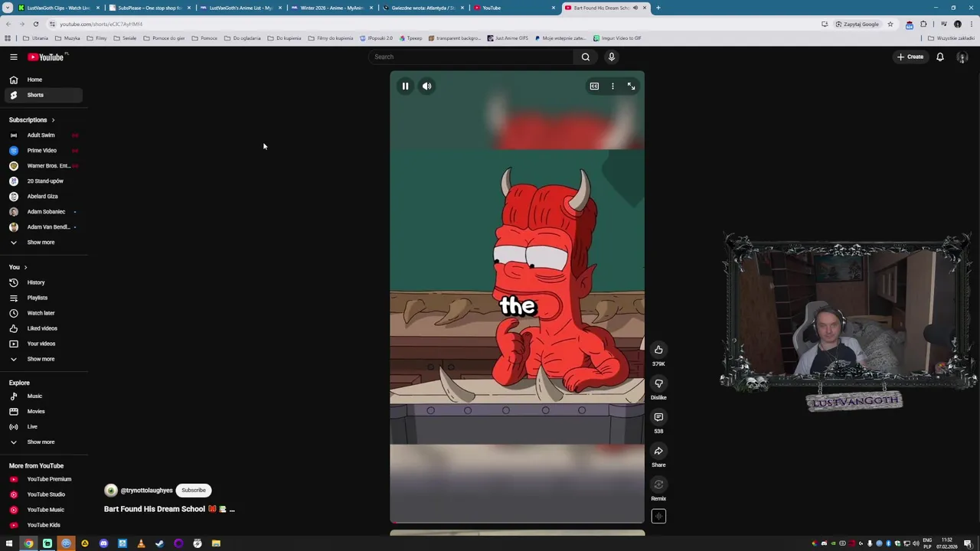Open the three-dot more options menu on the Short

coord(612,86)
